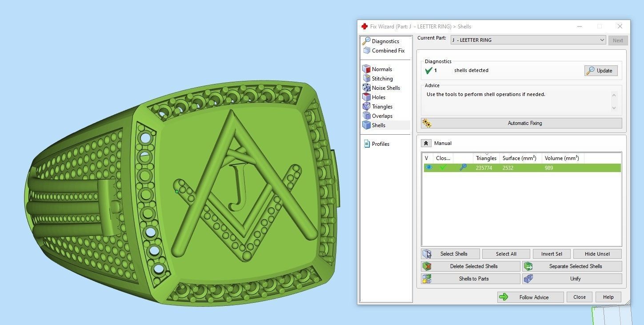Run Automatic Fixing
The image size is (644, 325).
coord(521,123)
